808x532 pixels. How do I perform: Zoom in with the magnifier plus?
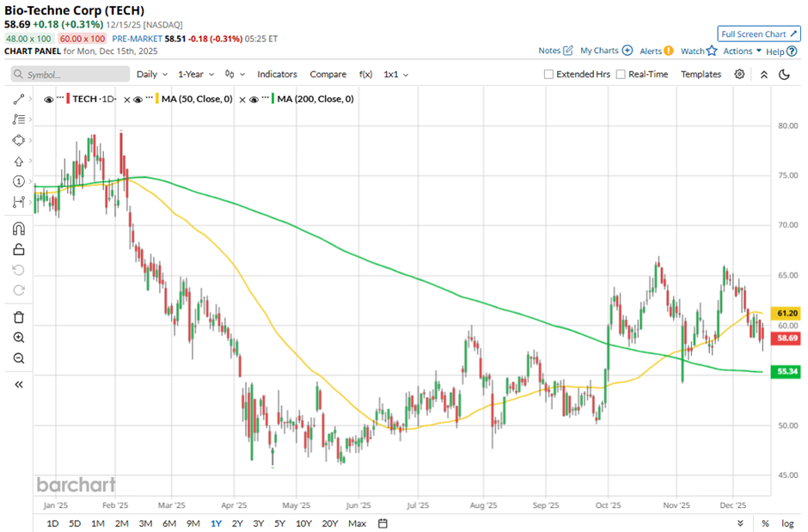click(19, 338)
